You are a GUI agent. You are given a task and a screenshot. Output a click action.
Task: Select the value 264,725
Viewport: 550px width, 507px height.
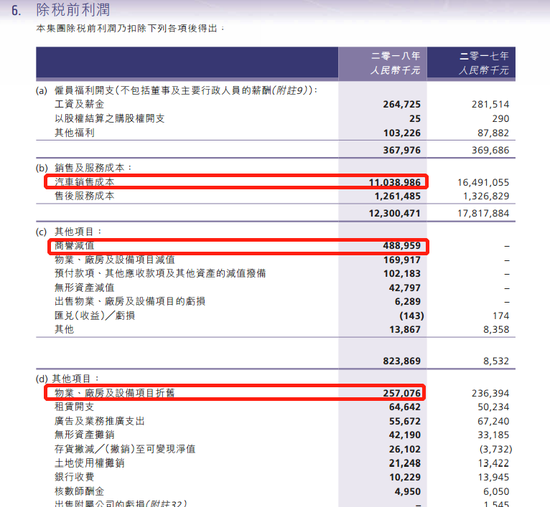(x=402, y=105)
